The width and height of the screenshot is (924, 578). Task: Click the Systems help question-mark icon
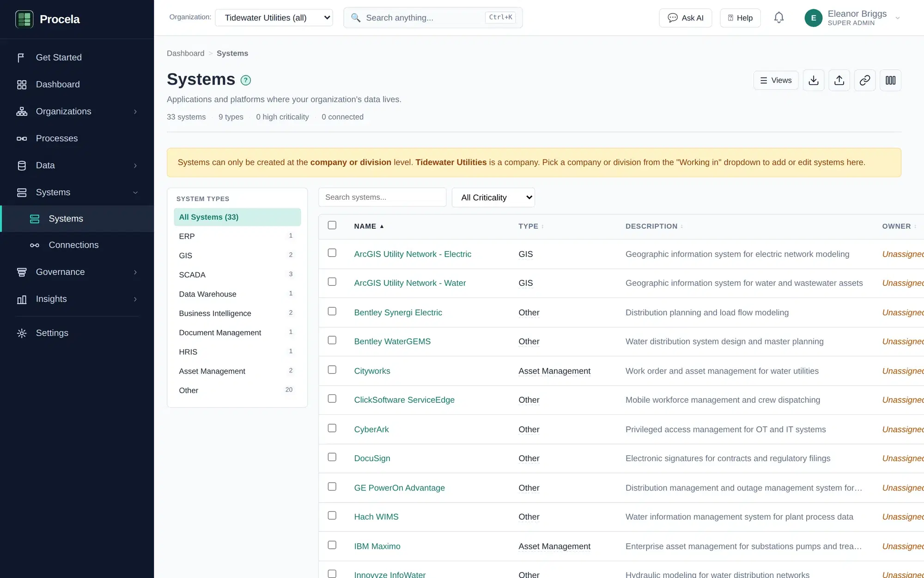(x=246, y=80)
